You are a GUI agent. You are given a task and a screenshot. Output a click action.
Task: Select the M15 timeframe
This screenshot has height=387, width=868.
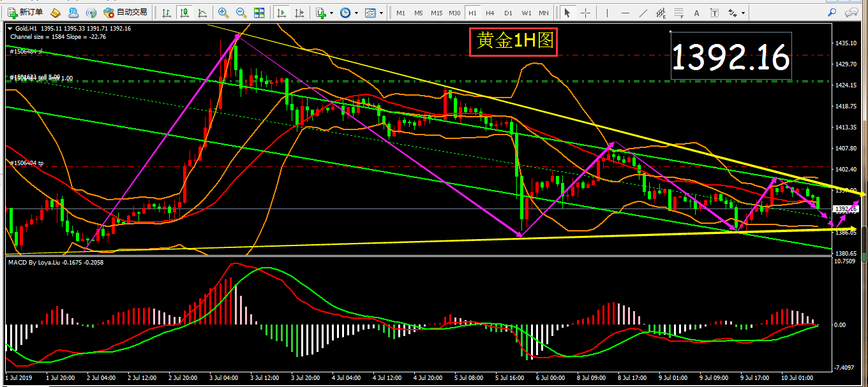[x=437, y=12]
